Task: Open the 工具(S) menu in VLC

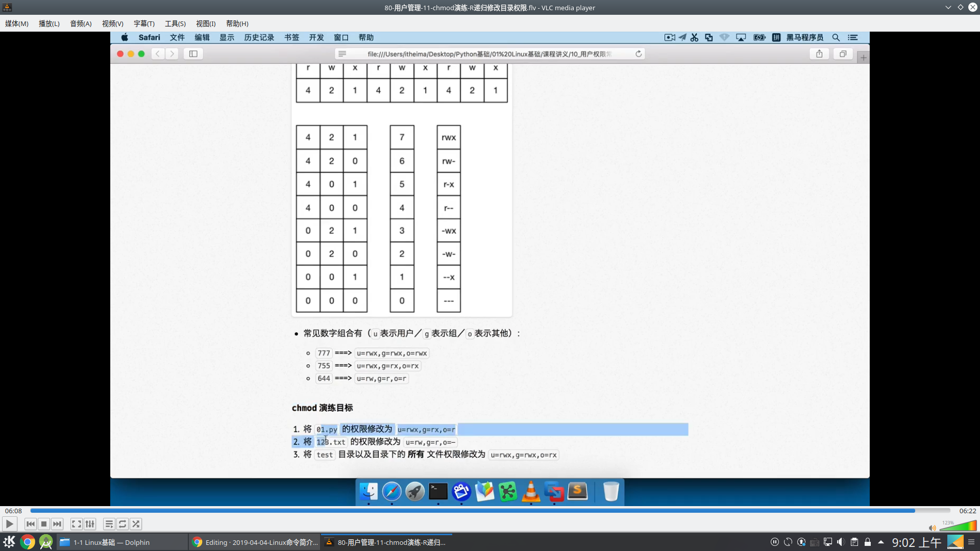Action: tap(175, 23)
